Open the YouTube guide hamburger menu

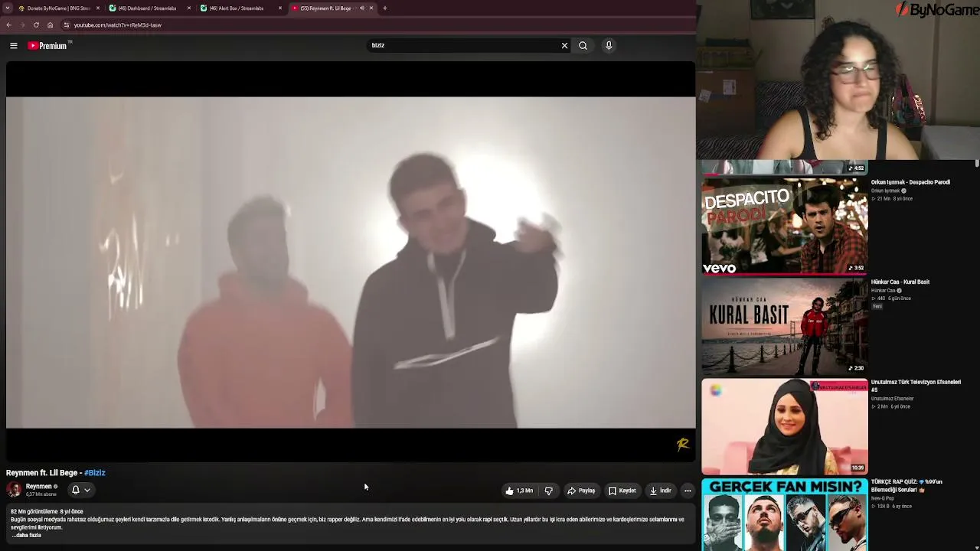coord(14,46)
